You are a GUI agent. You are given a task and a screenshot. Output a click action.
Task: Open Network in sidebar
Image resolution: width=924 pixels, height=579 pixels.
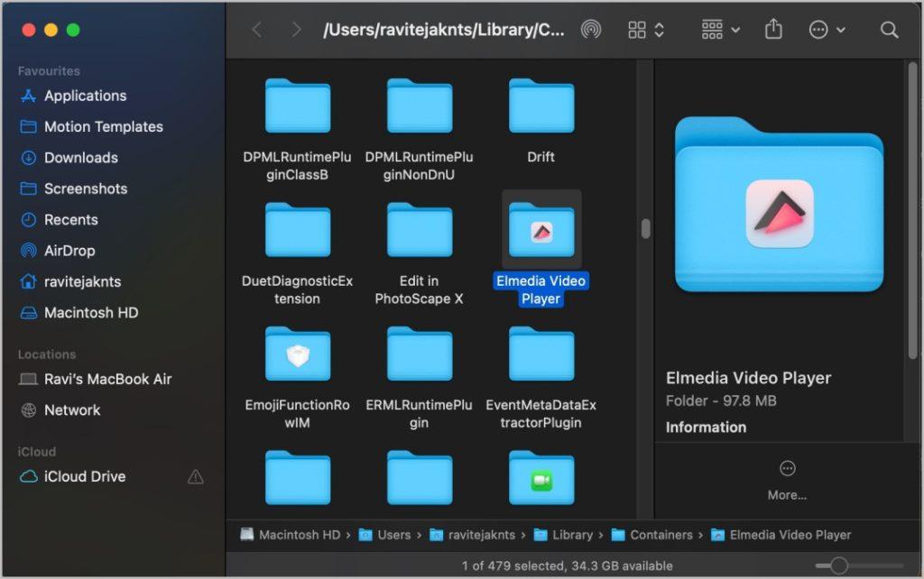[x=60, y=410]
